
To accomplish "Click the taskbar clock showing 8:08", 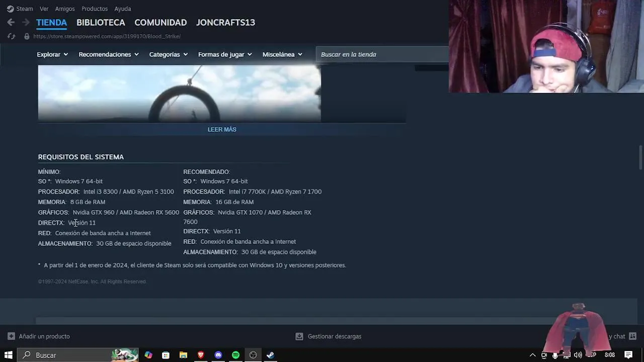I will (610, 355).
